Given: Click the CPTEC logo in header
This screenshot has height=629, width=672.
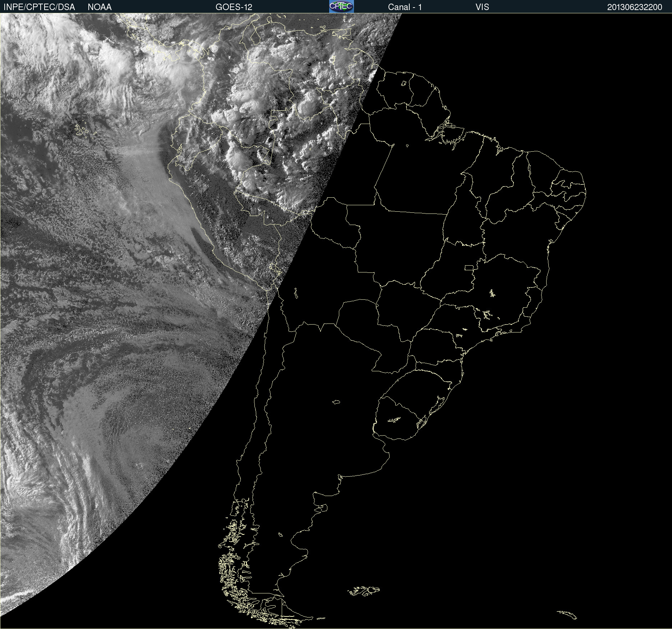Looking at the screenshot, I should coord(341,6).
